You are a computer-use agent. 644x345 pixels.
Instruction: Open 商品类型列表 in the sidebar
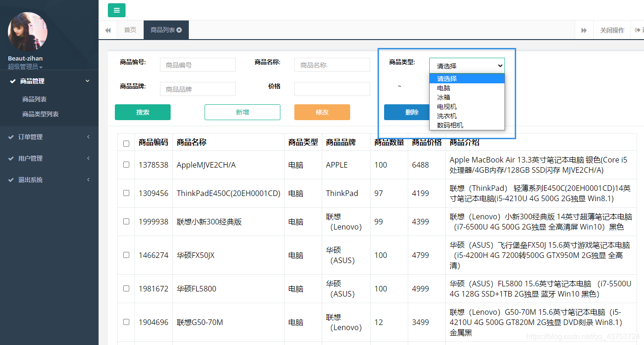40,114
